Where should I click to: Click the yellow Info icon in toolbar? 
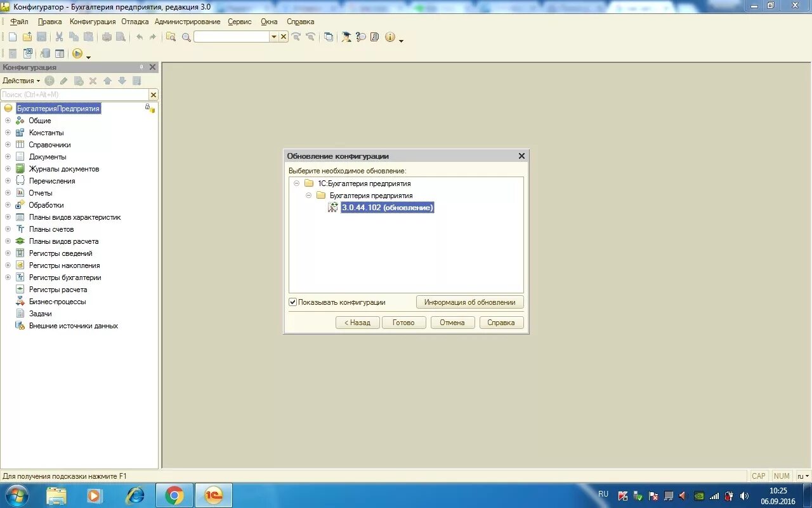click(390, 37)
